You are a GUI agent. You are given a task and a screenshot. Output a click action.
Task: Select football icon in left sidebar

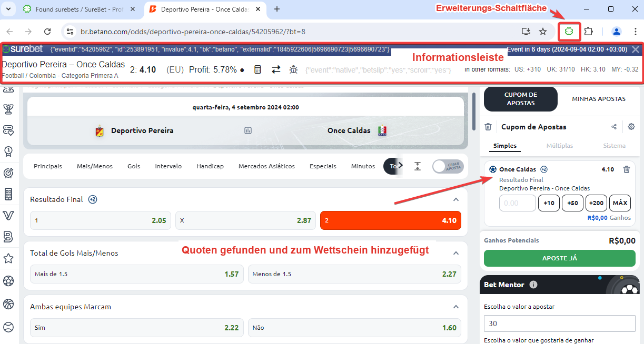8,281
